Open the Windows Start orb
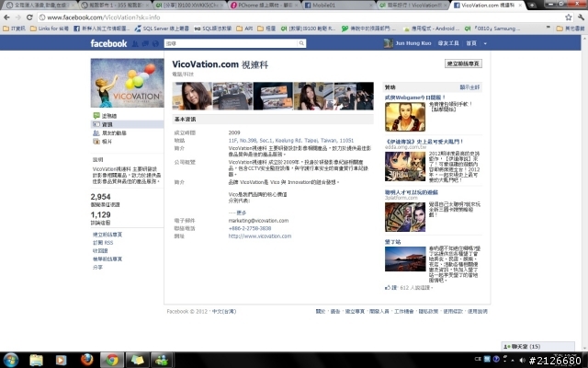This screenshot has width=588, height=368. (10, 360)
